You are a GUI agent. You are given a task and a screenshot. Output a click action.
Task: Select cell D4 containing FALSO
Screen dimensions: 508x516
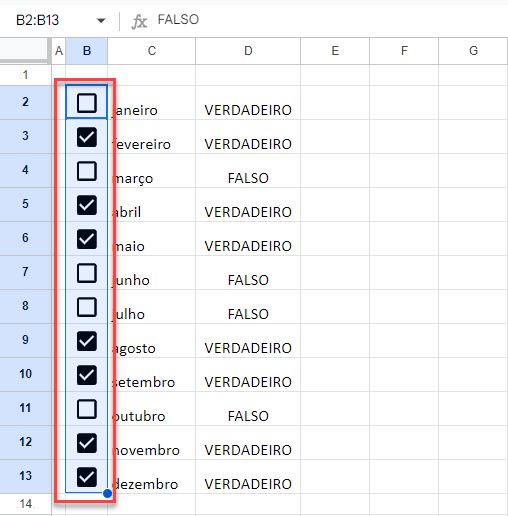[248, 171]
